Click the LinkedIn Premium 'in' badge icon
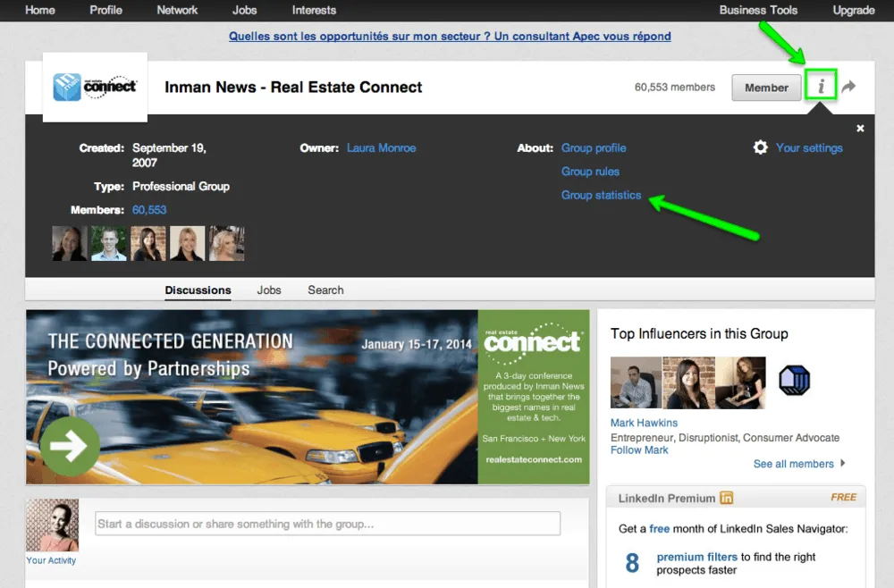The width and height of the screenshot is (894, 588). pyautogui.click(x=726, y=498)
